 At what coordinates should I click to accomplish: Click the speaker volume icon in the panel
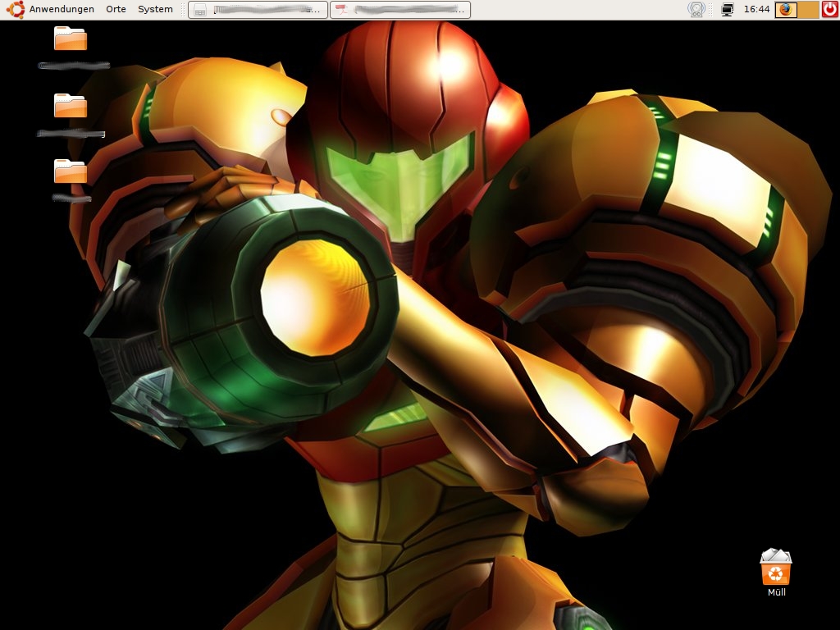[x=697, y=10]
